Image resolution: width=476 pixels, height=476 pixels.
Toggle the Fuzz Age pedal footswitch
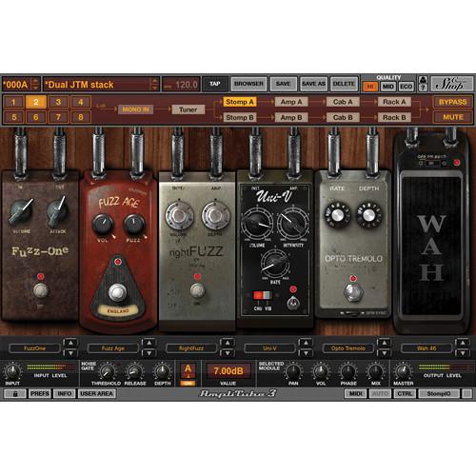coord(118,292)
